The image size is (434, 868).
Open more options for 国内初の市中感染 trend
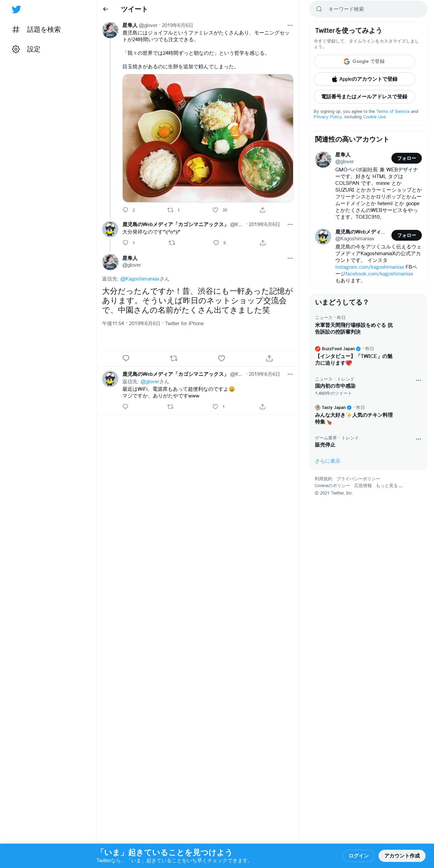(x=418, y=380)
